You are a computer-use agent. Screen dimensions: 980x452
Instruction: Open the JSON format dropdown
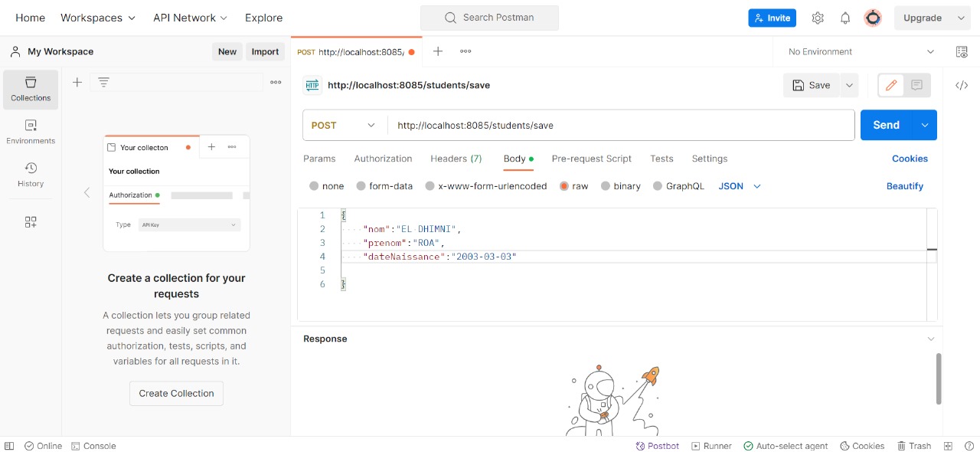738,185
